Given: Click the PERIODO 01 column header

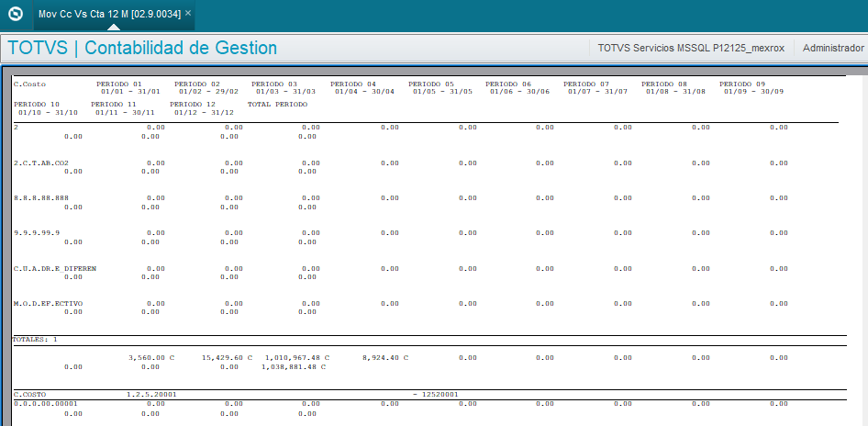Looking at the screenshot, I should pos(119,84).
